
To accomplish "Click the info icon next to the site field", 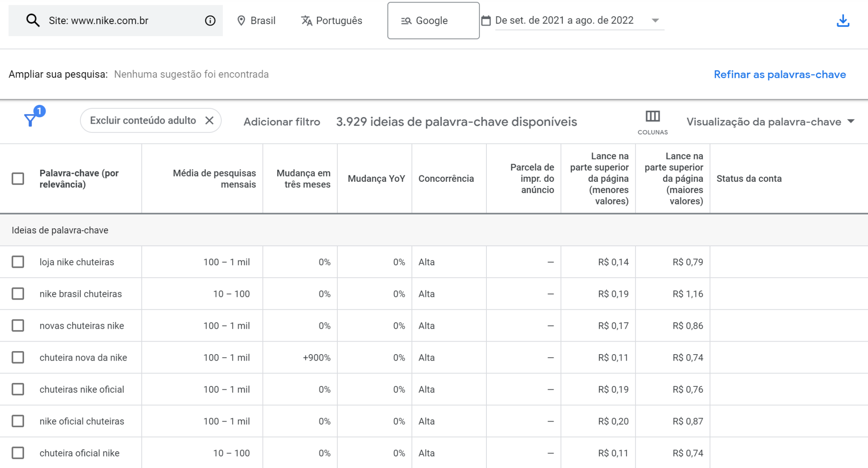I will click(210, 20).
